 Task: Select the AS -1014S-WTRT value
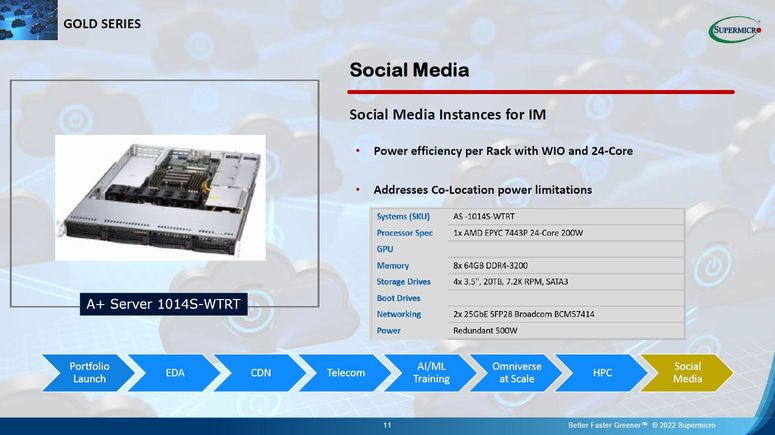tap(484, 217)
